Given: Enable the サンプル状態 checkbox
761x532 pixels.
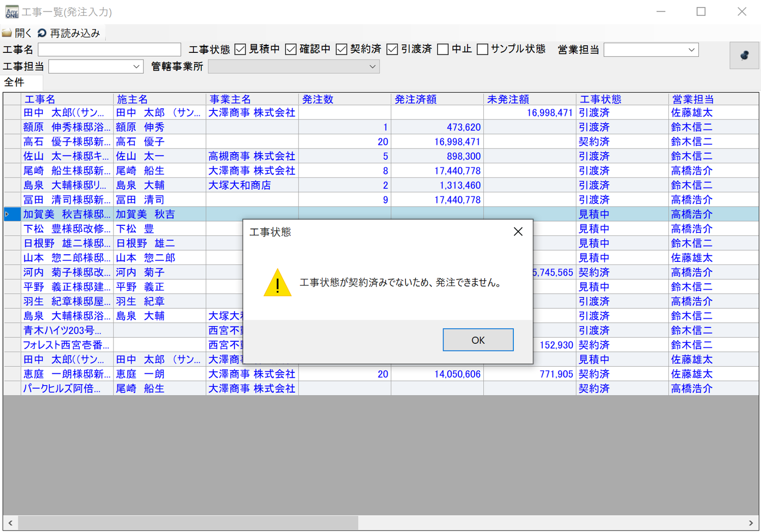Looking at the screenshot, I should [x=482, y=49].
